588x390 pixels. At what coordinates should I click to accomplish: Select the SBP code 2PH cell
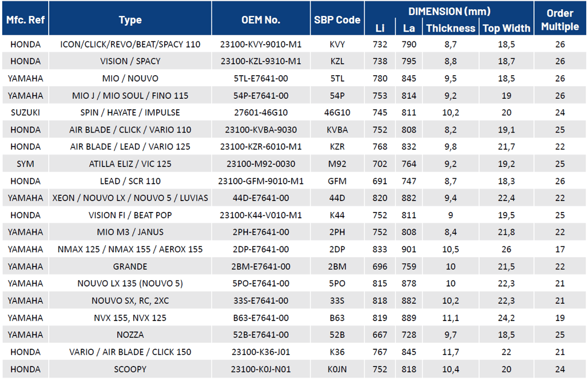coord(337,232)
